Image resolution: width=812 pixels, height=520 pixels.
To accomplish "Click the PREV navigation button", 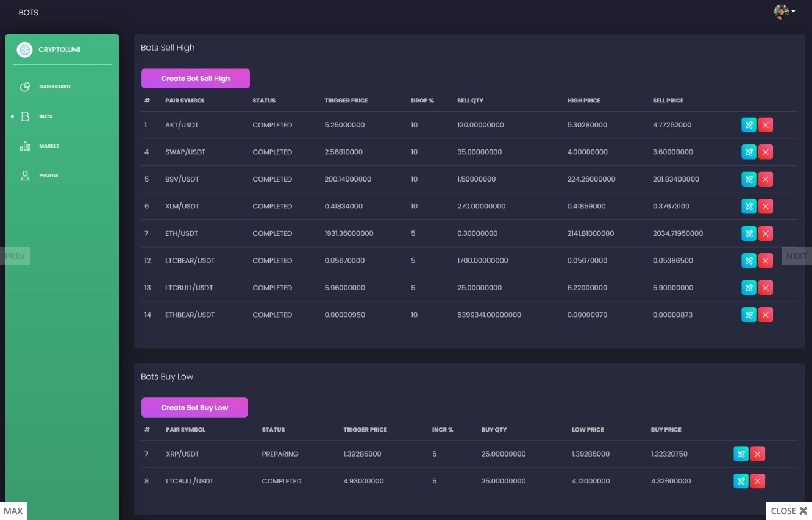I will pos(15,256).
